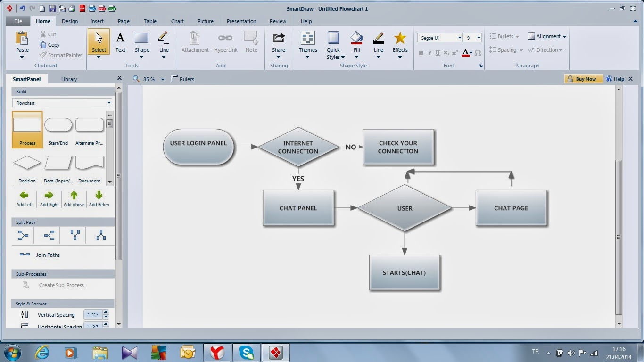644x362 pixels.
Task: Switch to the Library panel tab
Action: [69, 79]
